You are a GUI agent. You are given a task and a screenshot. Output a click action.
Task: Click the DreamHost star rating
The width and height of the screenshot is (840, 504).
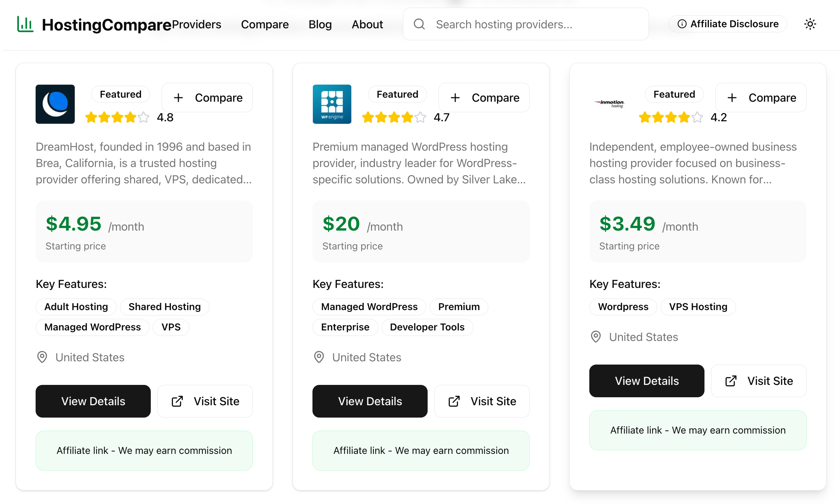117,118
